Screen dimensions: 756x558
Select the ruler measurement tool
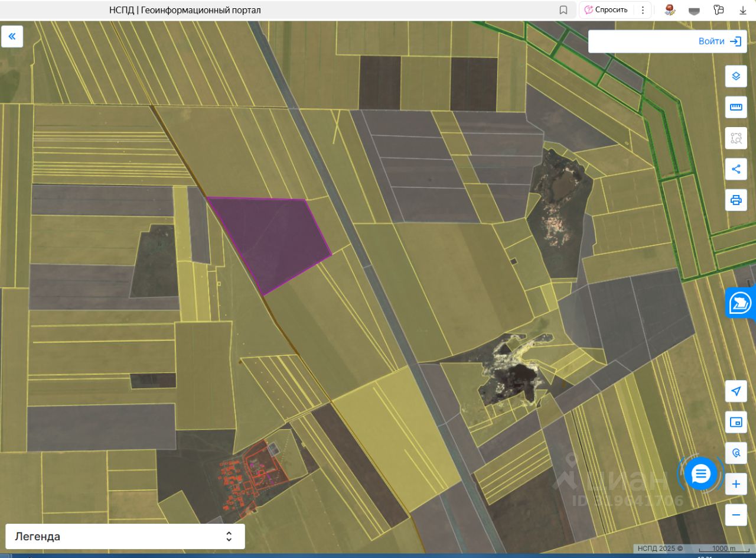coord(736,107)
